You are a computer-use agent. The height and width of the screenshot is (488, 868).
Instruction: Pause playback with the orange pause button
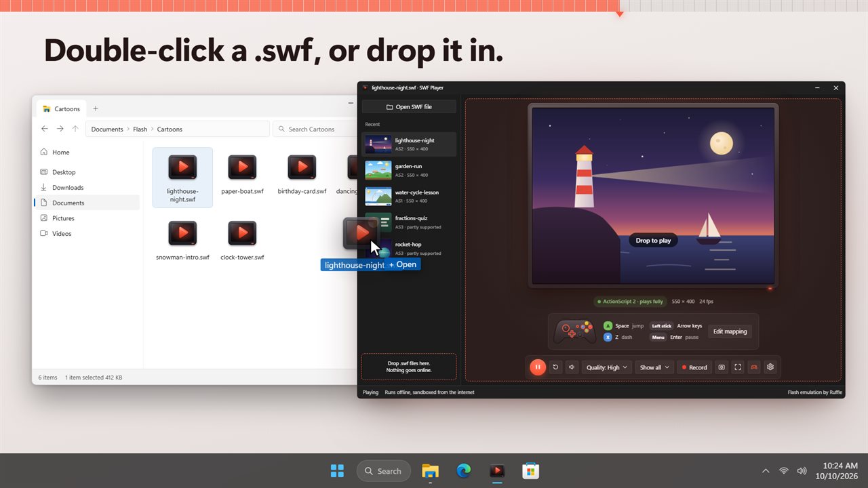click(x=537, y=367)
